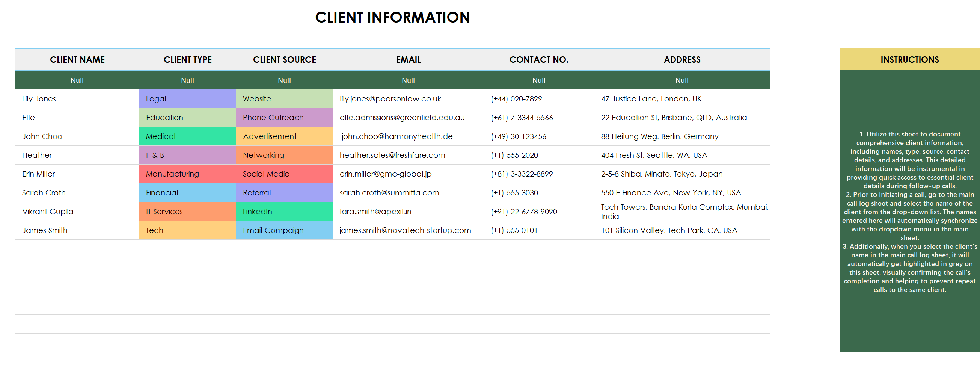This screenshot has width=980, height=390.
Task: Select the Elle name cell
Action: click(x=77, y=118)
